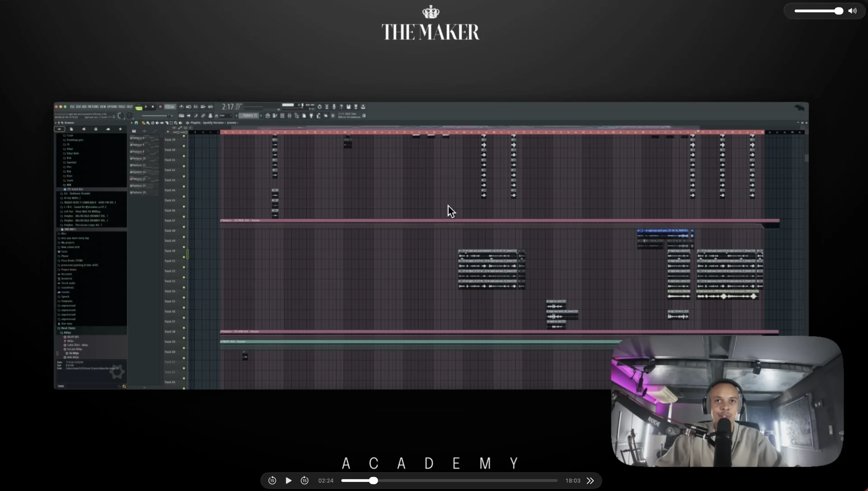Toggle the loop recording icon in transport row
Screen dimensions: 868x491
(x=210, y=107)
